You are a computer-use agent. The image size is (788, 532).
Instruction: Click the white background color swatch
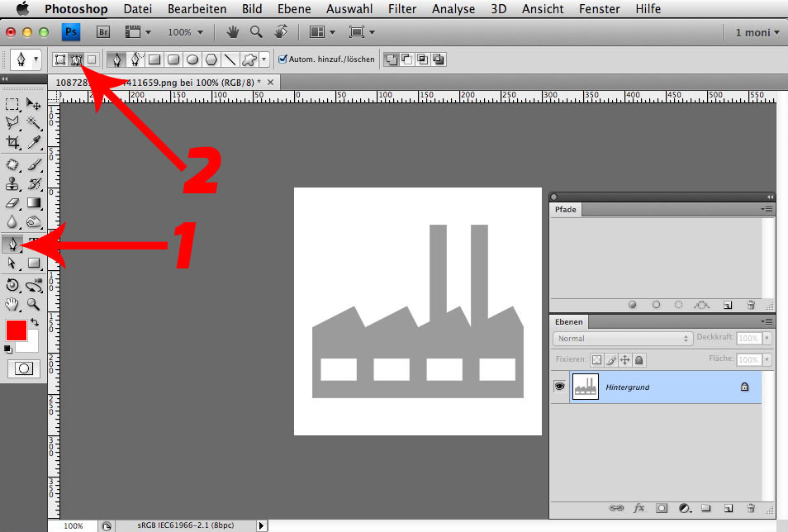tap(31, 344)
